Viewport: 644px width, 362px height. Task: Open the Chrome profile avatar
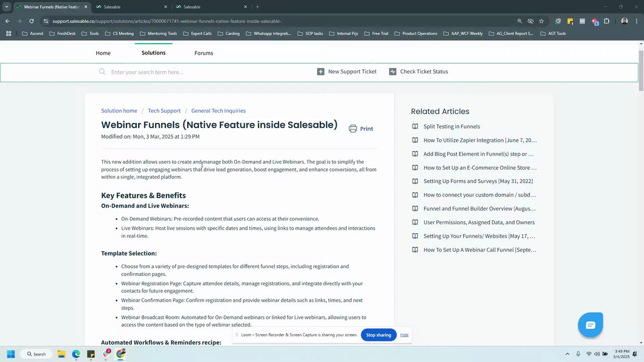[624, 21]
